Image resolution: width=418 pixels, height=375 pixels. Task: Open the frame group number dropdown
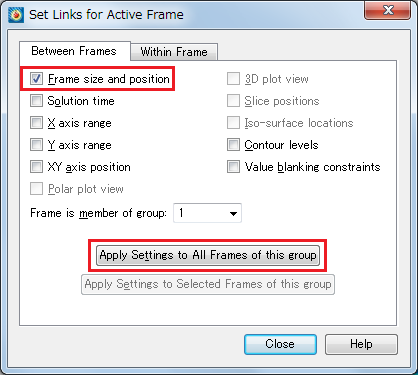point(207,213)
